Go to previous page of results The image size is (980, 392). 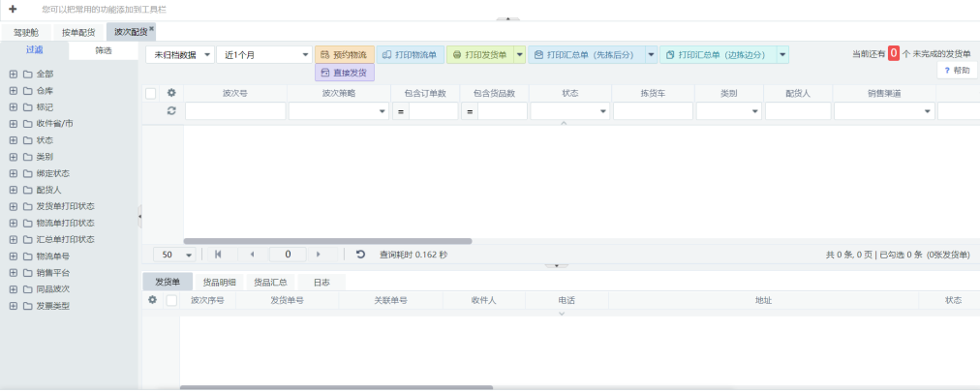252,254
